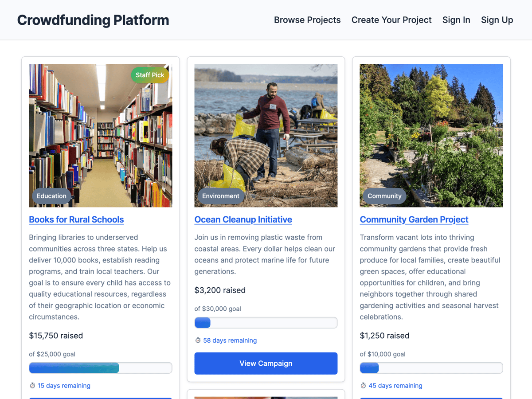Select Create Your Project from the navigation
The width and height of the screenshot is (532, 399).
pyautogui.click(x=391, y=20)
